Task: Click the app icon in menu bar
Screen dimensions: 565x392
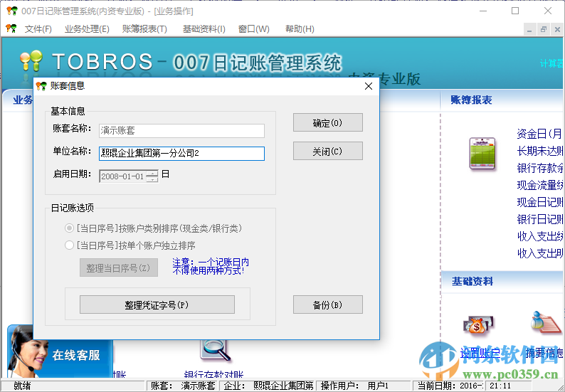Action: click(x=11, y=28)
